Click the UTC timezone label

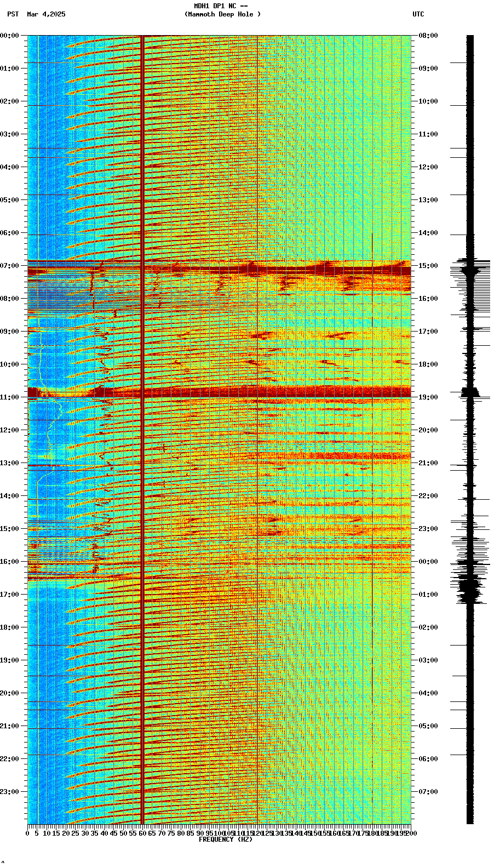[x=418, y=14]
